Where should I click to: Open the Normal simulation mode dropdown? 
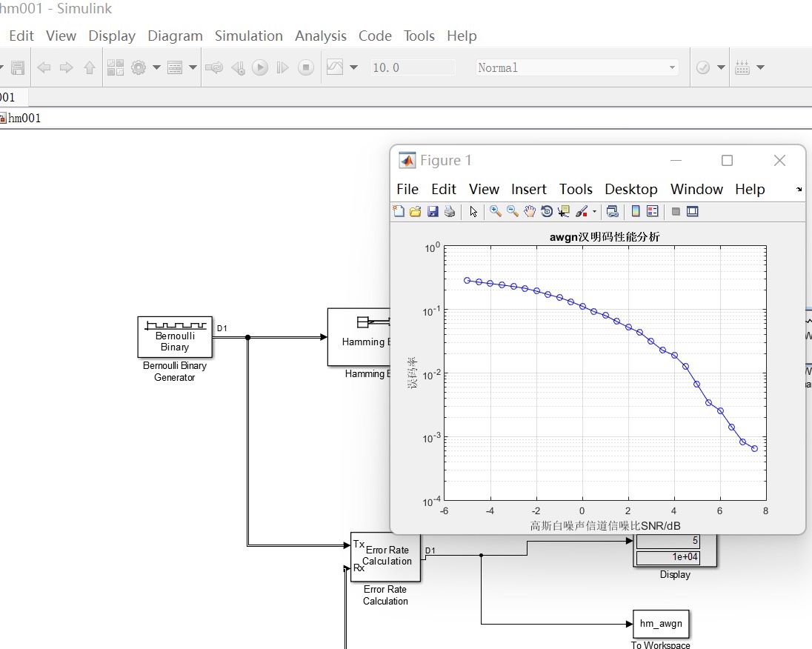[x=577, y=67]
